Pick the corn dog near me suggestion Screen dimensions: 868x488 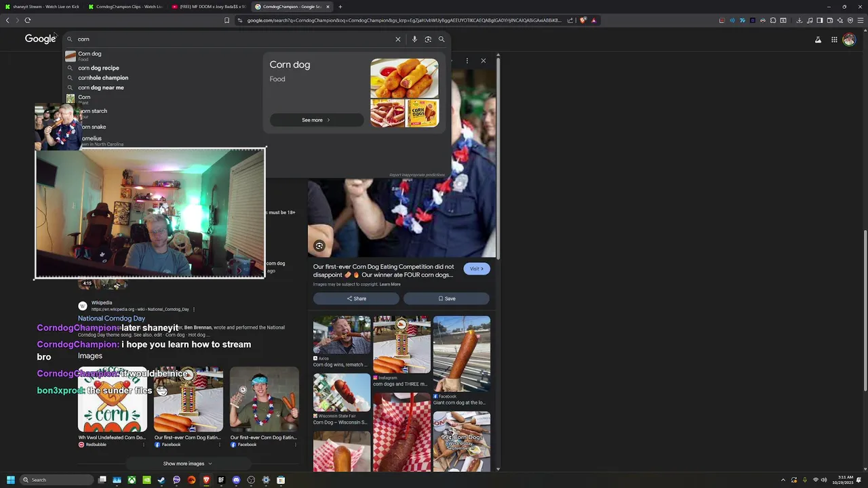pyautogui.click(x=161, y=87)
